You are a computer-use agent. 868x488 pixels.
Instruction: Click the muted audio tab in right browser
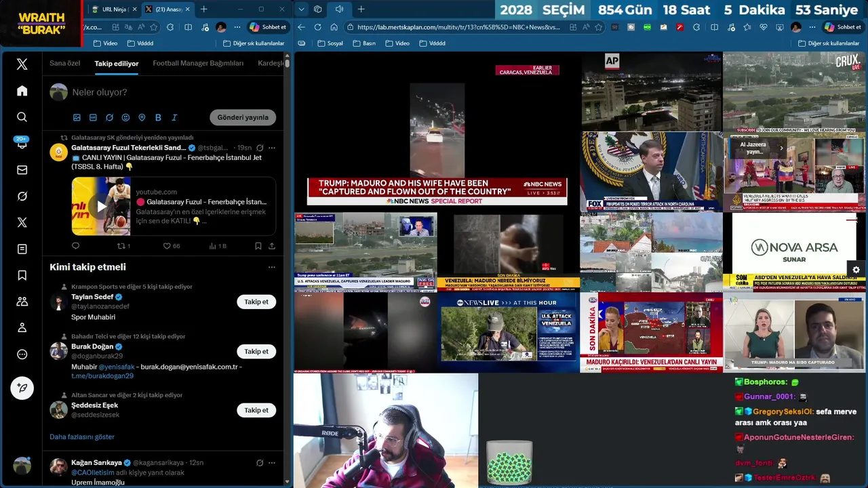339,9
